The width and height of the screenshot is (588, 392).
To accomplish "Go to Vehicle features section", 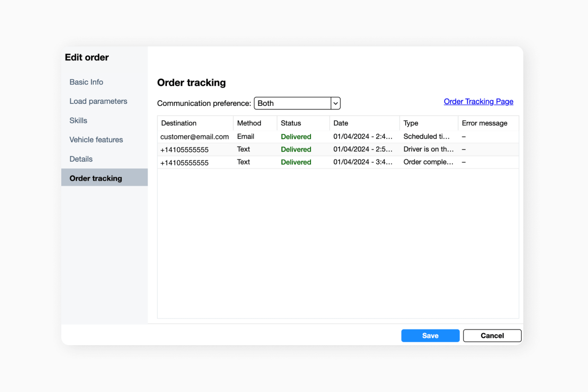I will [x=96, y=139].
